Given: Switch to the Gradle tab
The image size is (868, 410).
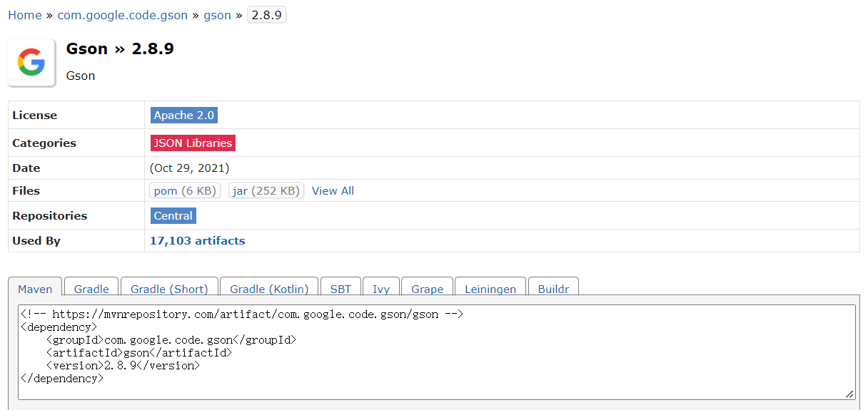Looking at the screenshot, I should coord(91,289).
